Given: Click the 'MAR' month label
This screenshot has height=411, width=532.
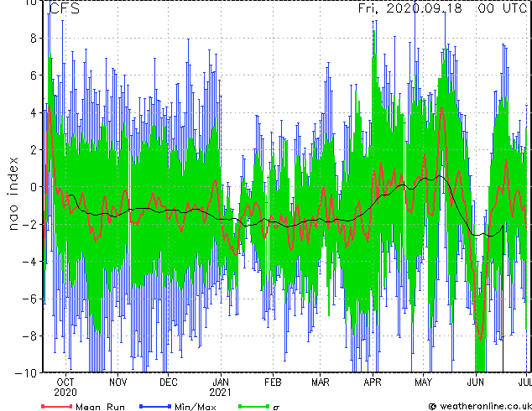Looking at the screenshot, I should 321,382.
